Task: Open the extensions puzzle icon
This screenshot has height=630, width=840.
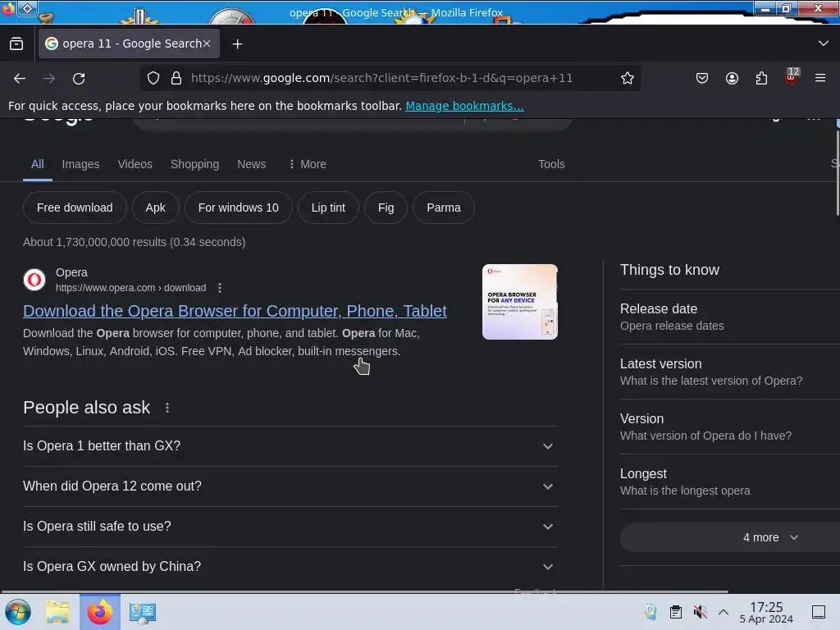Action: pos(761,78)
